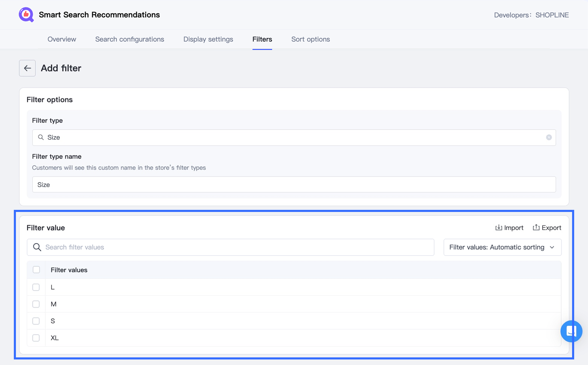588x365 pixels.
Task: Select all filter values with header checkbox
Action: coord(36,270)
